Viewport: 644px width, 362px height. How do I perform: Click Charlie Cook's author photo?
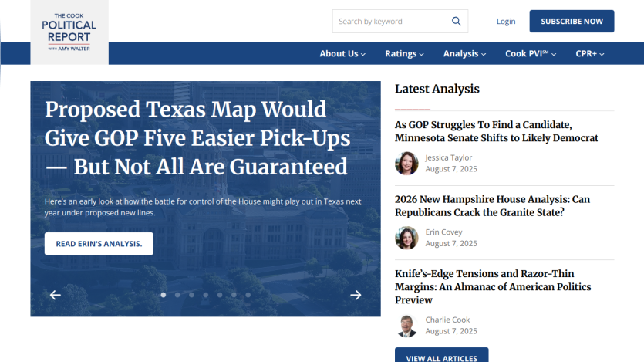406,326
